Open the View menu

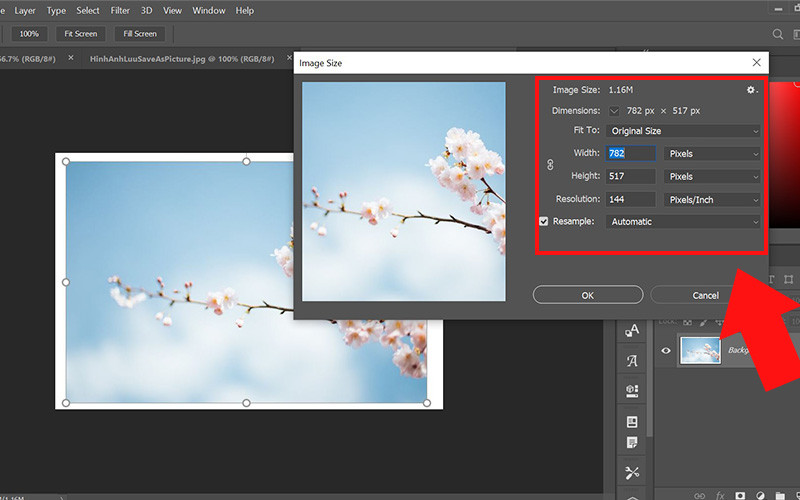point(172,10)
